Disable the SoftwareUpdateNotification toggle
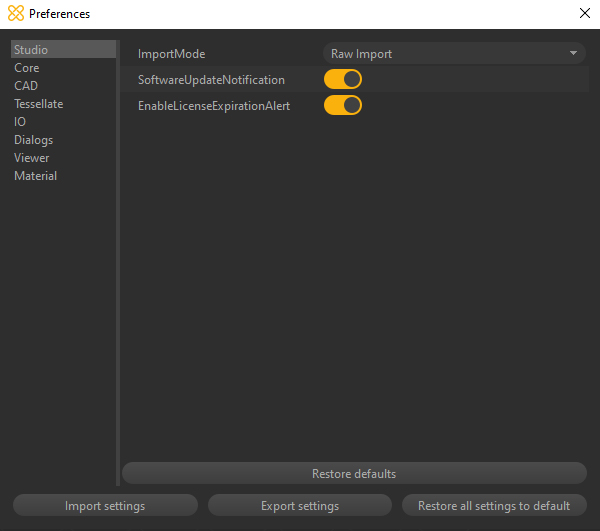600x531 pixels. tap(343, 80)
